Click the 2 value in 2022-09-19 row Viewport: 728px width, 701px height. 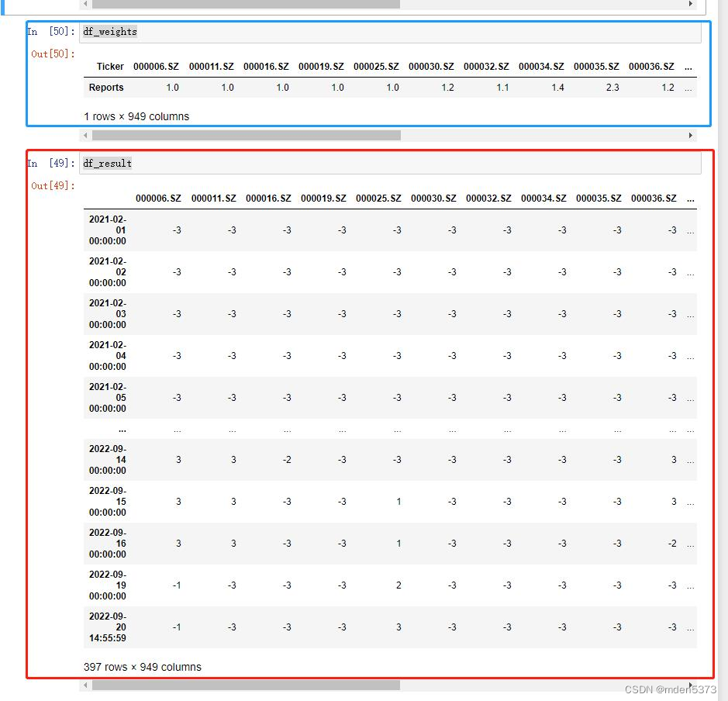pos(399,585)
